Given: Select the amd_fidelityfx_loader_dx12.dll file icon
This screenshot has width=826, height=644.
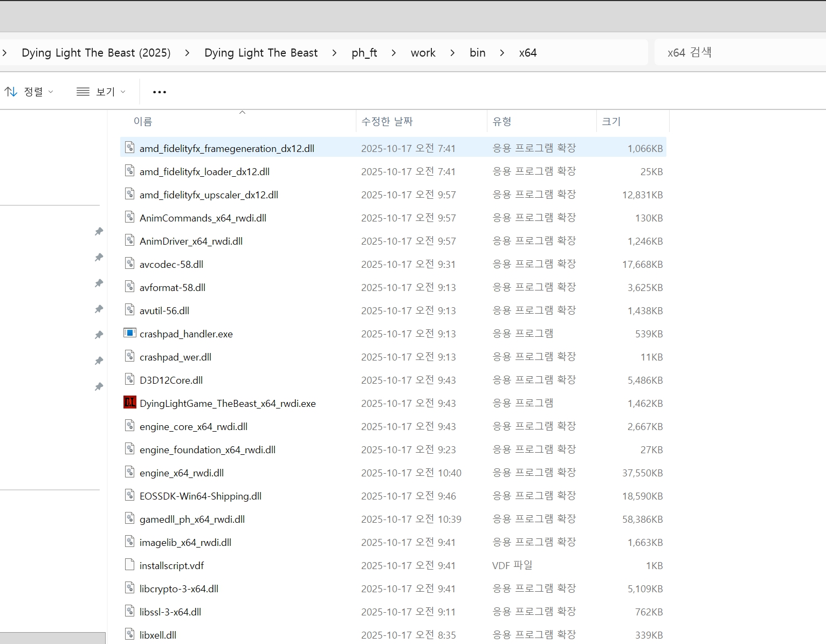Looking at the screenshot, I should pos(129,171).
